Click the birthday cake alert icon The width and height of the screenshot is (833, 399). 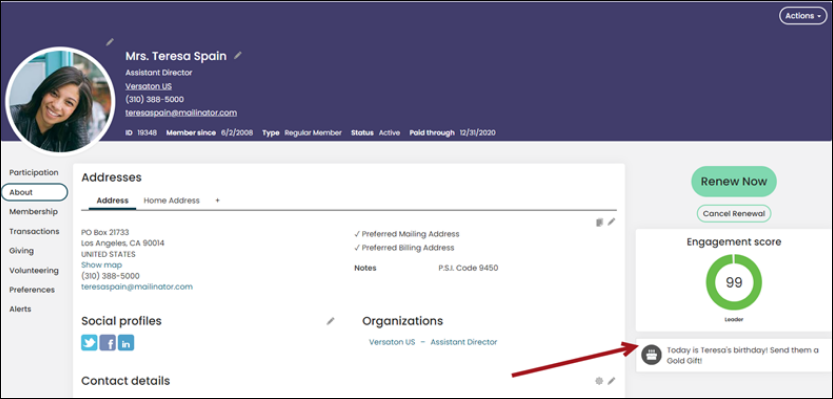pyautogui.click(x=651, y=354)
